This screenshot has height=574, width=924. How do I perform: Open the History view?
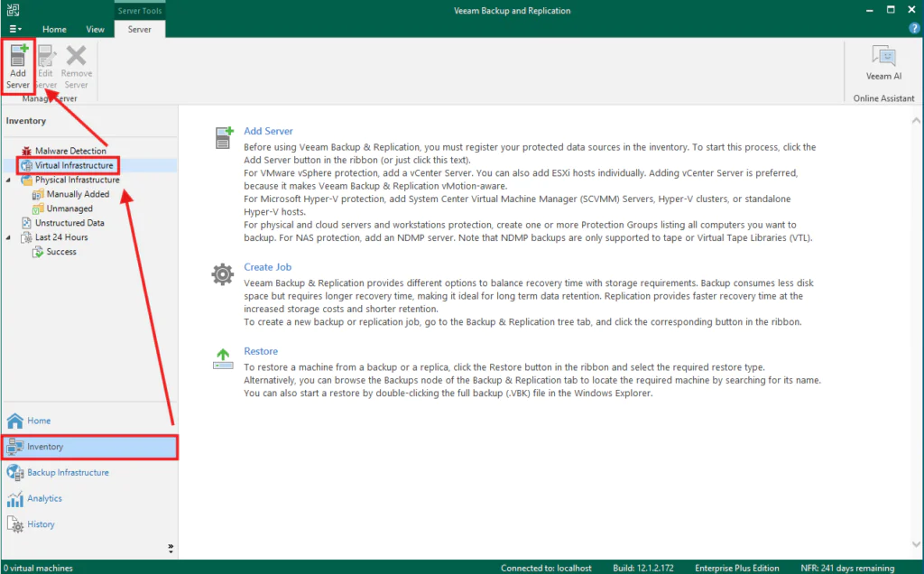click(x=41, y=524)
